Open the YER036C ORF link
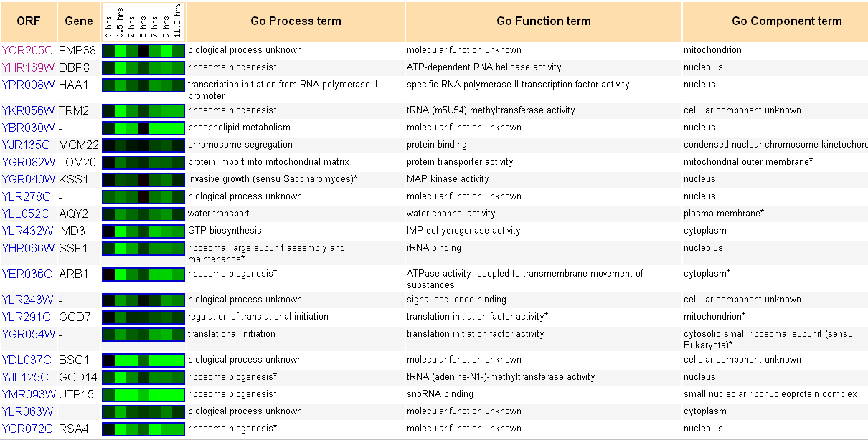Viewport: 868px width, 440px height. coord(27,274)
